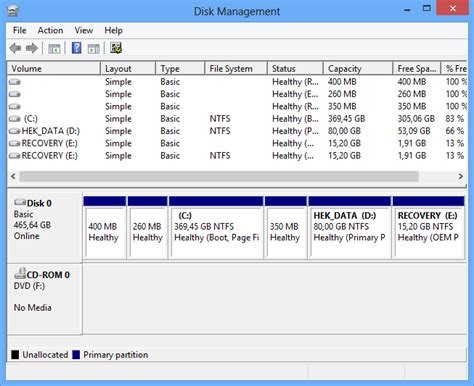The height and width of the screenshot is (386, 474).
Task: Select the (C:) volume row
Action: pos(237,119)
